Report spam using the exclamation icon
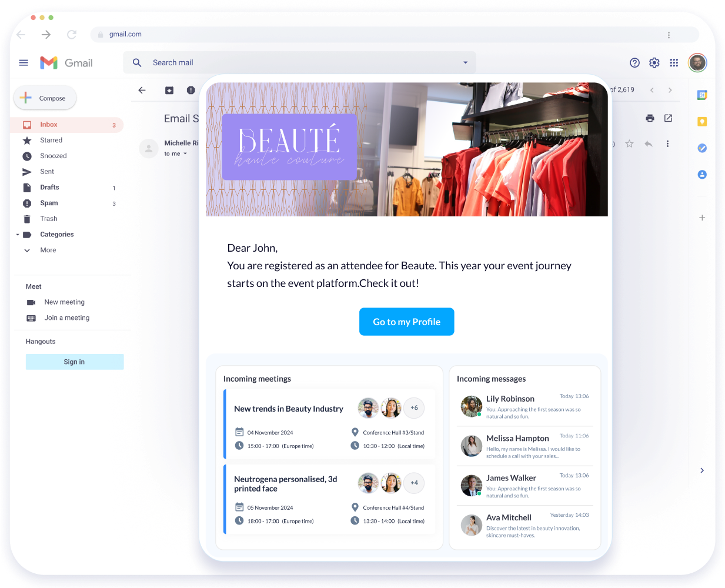This screenshot has width=725, height=588. pos(191,90)
